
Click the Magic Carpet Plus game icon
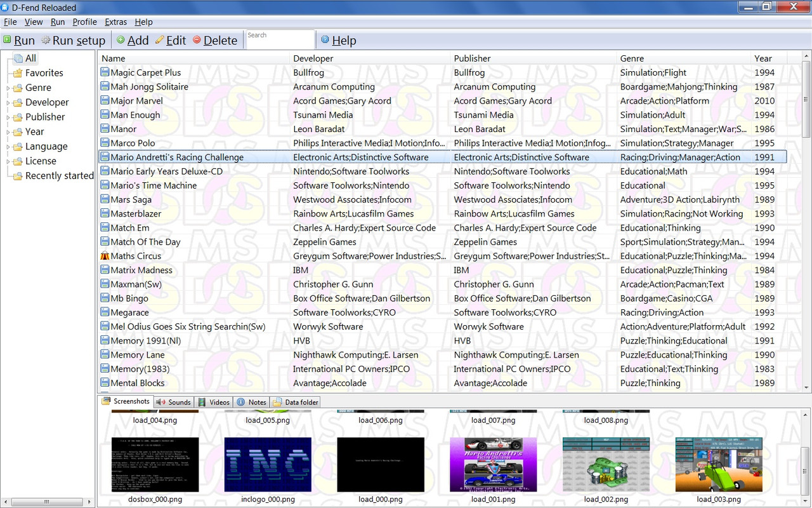pyautogui.click(x=105, y=72)
